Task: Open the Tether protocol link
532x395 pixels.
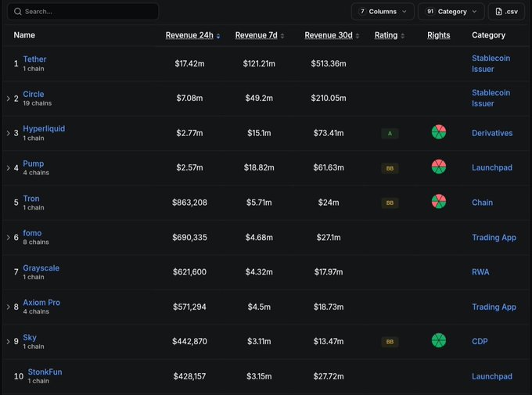Action: (x=34, y=59)
